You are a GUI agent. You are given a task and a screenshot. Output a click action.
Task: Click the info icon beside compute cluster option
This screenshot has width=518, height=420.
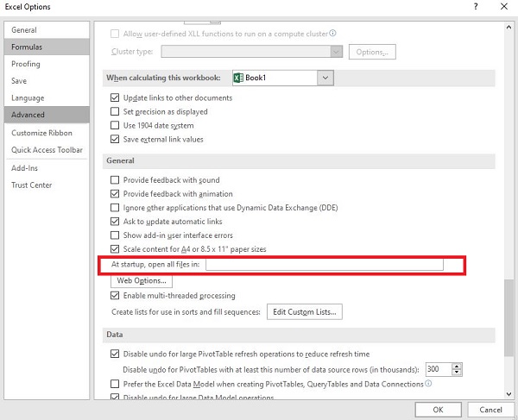(x=332, y=33)
